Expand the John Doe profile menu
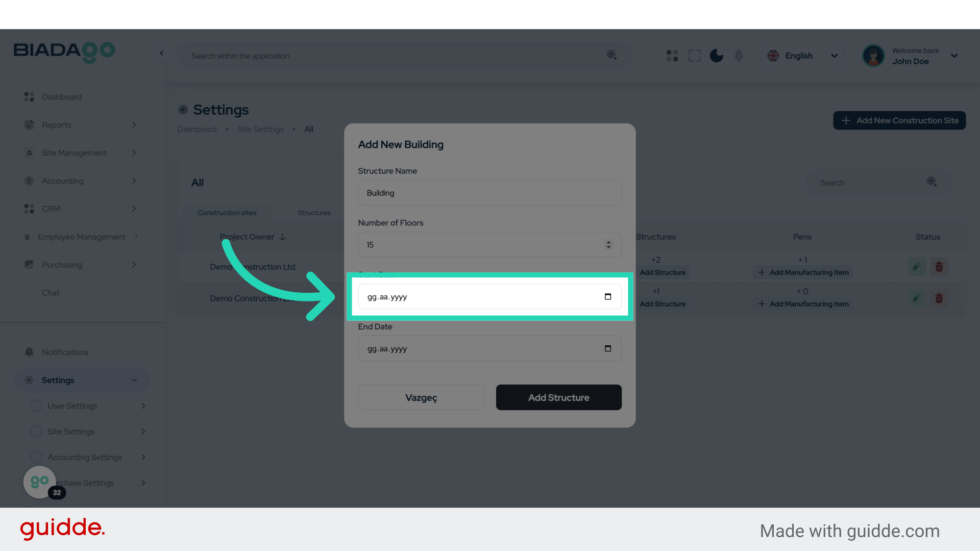 953,56
